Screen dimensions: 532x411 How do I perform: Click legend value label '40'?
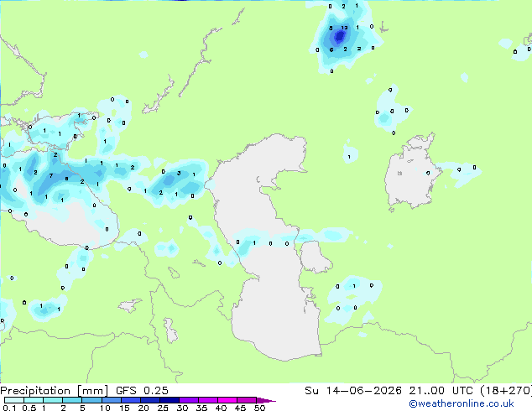tap(221, 408)
